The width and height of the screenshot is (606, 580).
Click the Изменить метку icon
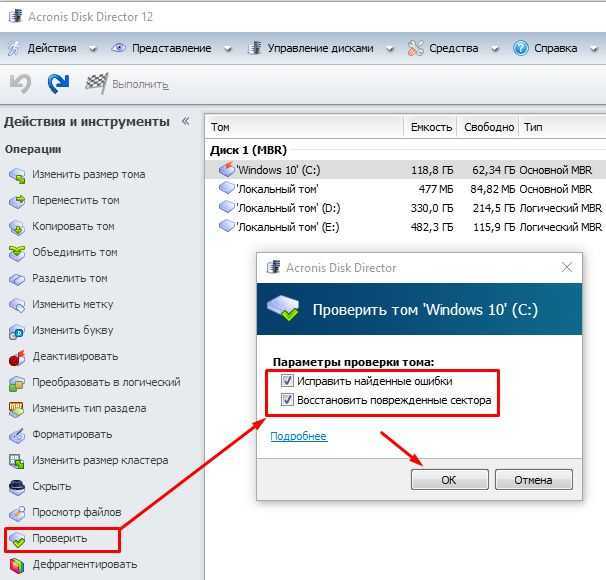[17, 305]
